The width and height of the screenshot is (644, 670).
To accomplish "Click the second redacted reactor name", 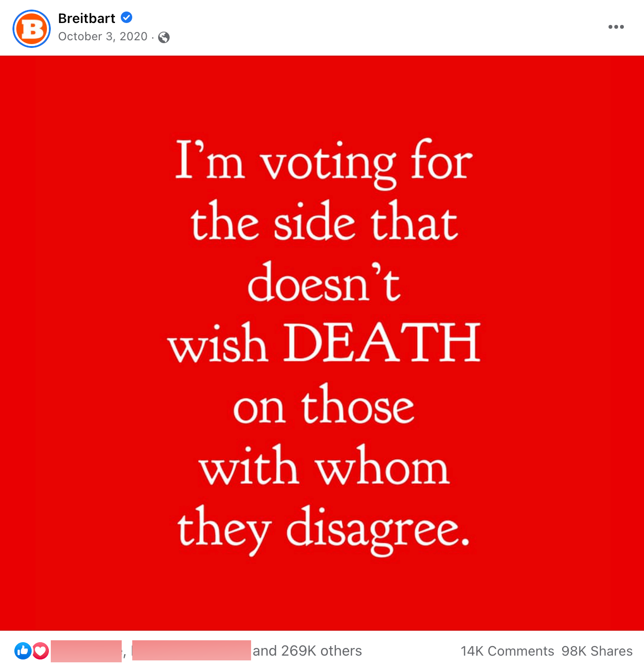I will 192,650.
